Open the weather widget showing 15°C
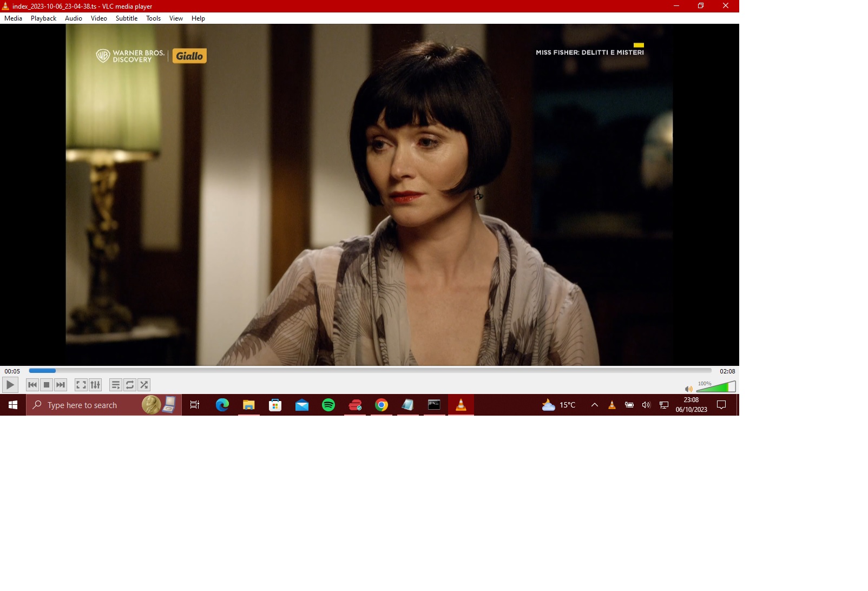Viewport: 868px width, 591px height. [x=559, y=405]
